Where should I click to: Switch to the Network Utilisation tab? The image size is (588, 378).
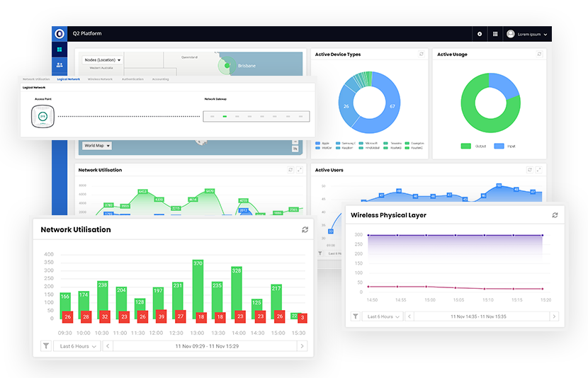pyautogui.click(x=36, y=79)
